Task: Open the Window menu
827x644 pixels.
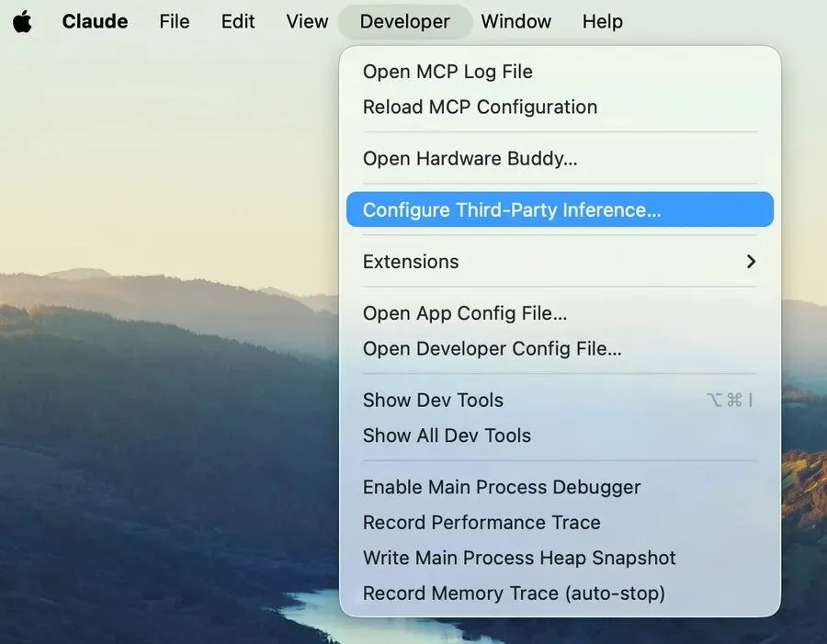Action: click(x=515, y=22)
